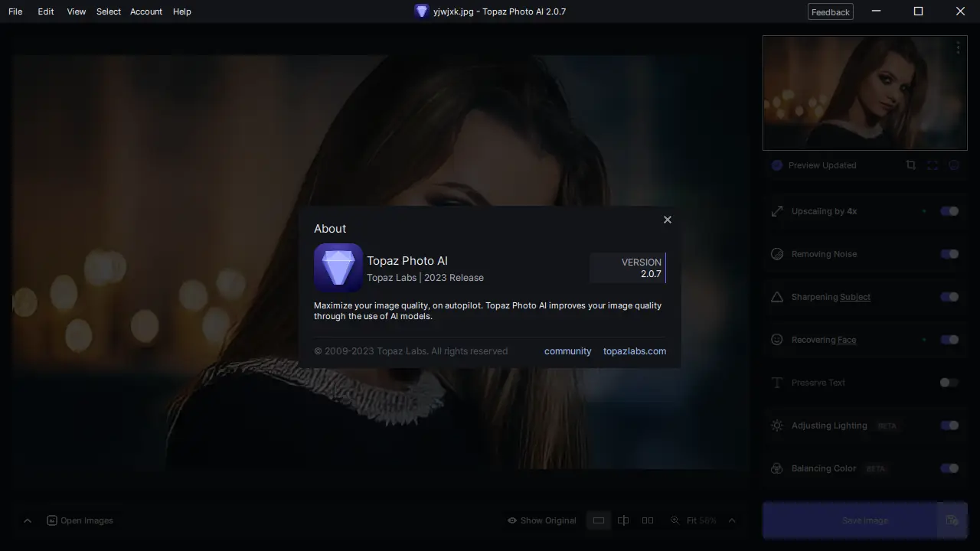Open the community link

(567, 351)
